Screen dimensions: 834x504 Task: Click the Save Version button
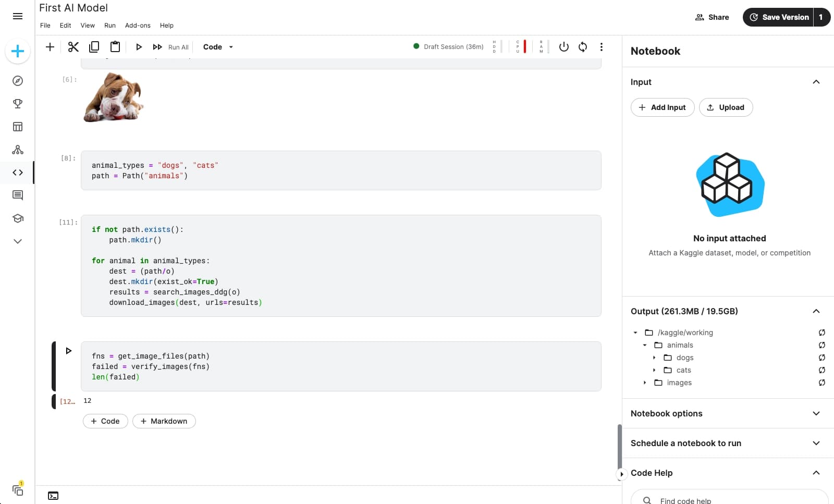(779, 17)
